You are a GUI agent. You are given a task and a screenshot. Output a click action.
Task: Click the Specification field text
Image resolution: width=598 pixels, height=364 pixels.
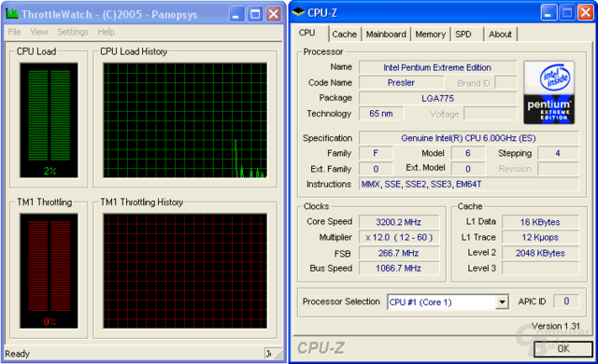[468, 138]
